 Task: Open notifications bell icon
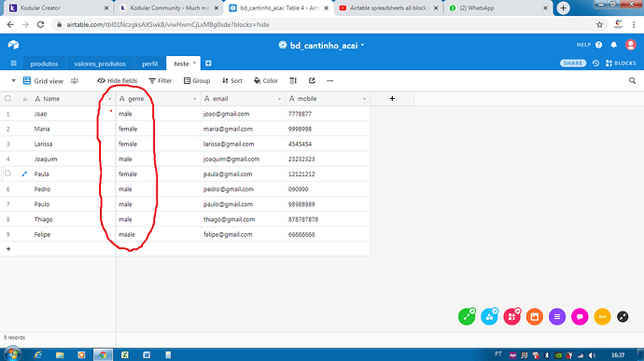pyautogui.click(x=613, y=45)
